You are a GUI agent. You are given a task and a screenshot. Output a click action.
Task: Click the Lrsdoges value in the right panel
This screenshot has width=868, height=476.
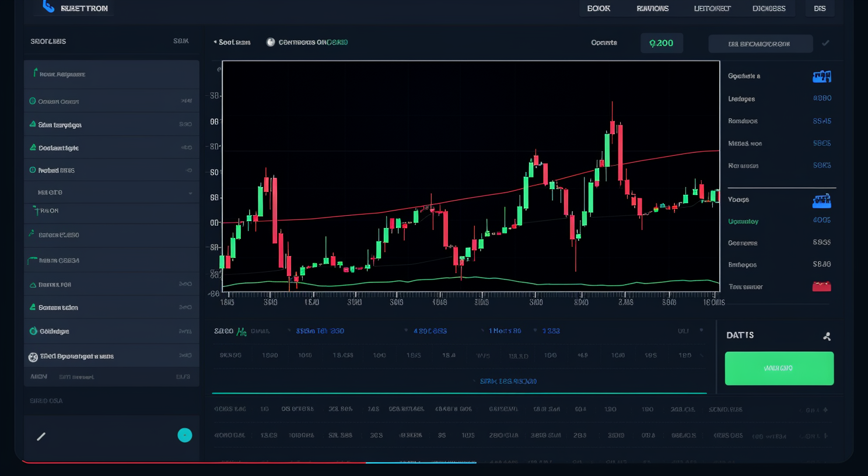tap(822, 98)
